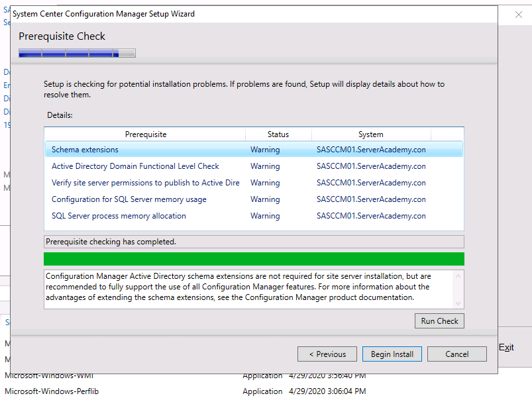
Task: Select the Schema extensions row
Action: point(254,150)
